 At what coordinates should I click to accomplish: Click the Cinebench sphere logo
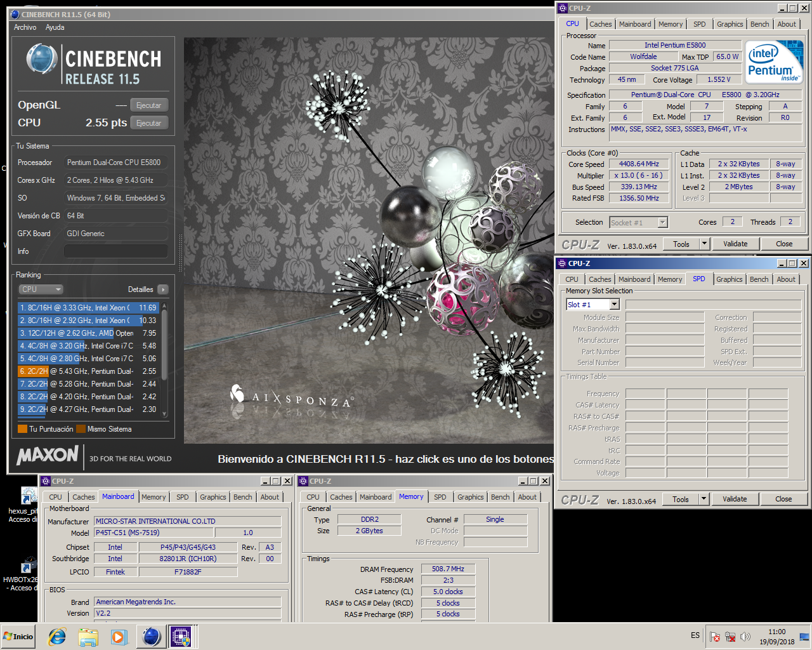coord(42,59)
